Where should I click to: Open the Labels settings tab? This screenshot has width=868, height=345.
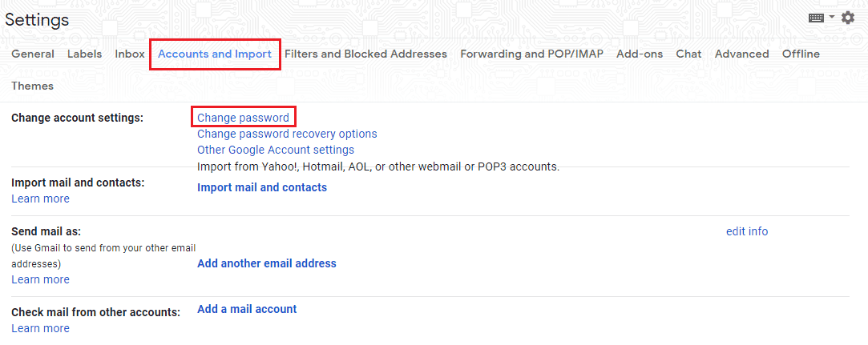(84, 54)
